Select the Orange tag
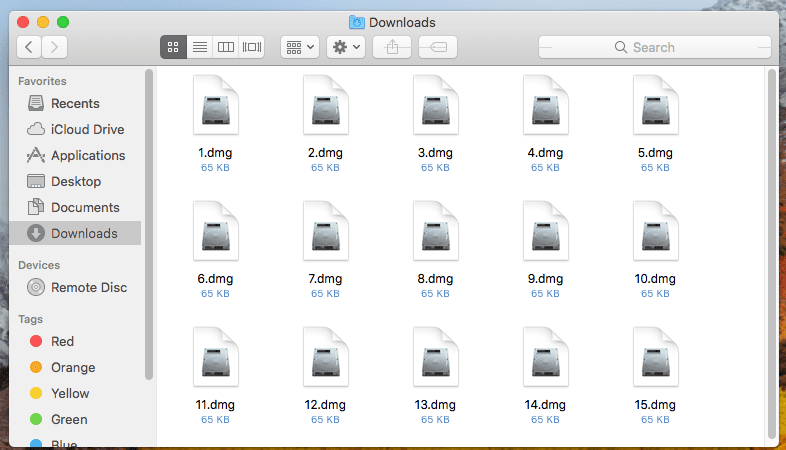The width and height of the screenshot is (786, 450). [x=75, y=367]
